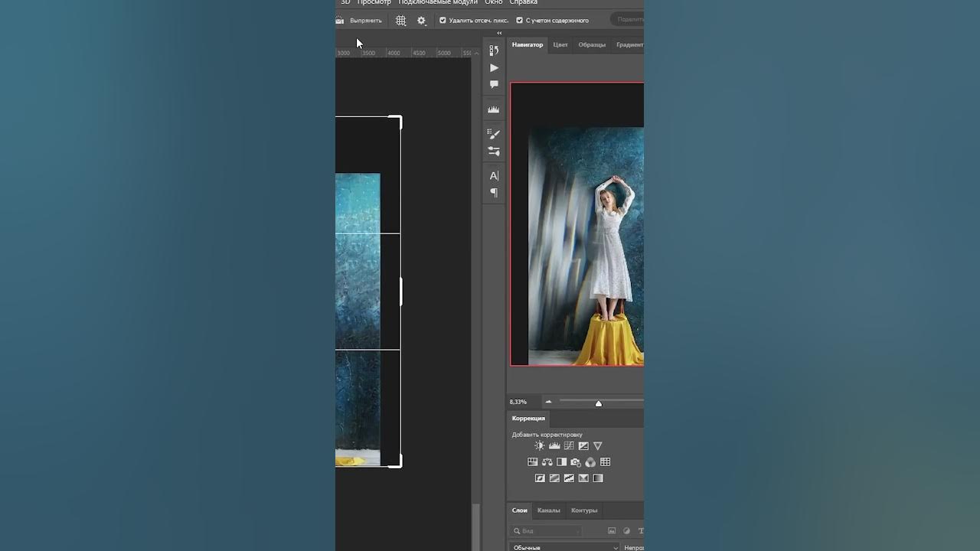Switch to the Навигатор tab
The height and width of the screenshot is (551, 980).
(528, 44)
